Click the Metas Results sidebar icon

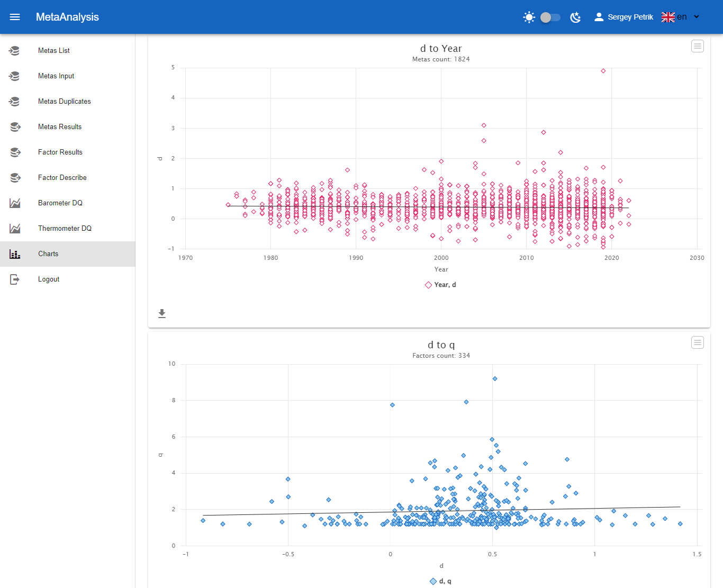(x=15, y=127)
